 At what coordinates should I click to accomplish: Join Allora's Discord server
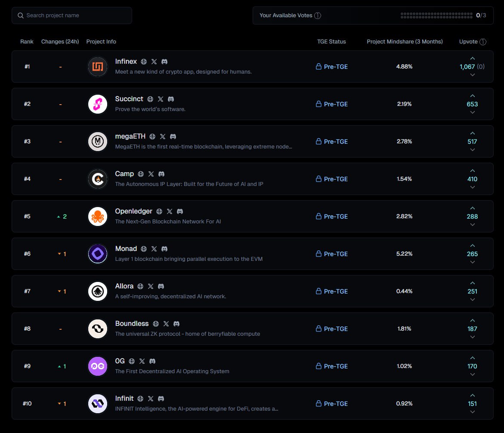[x=161, y=286]
